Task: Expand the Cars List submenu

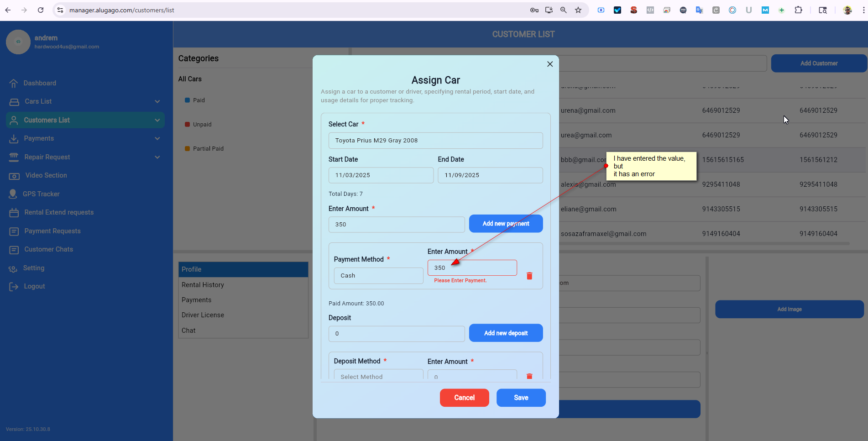Action: coord(157,101)
